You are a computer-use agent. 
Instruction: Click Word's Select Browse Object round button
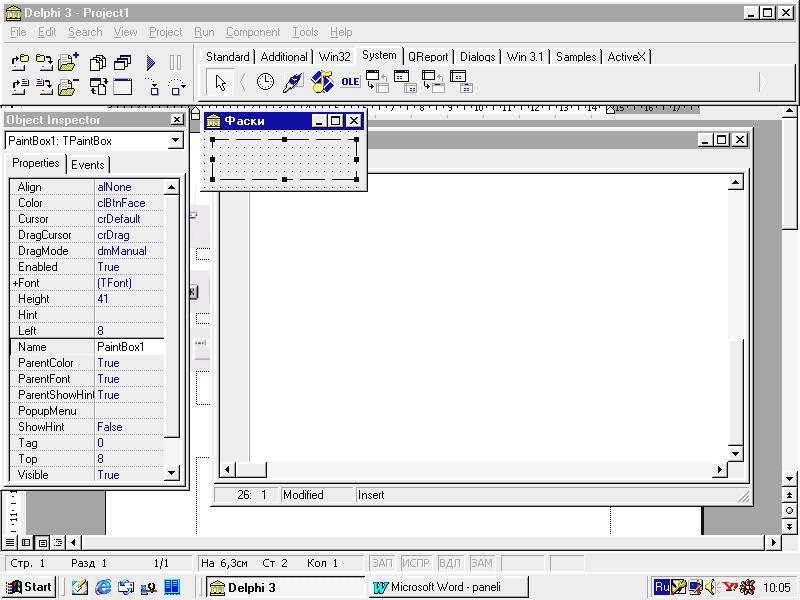point(789,510)
